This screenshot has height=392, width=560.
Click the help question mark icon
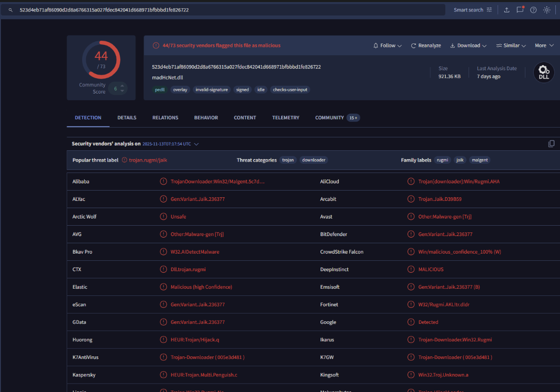pos(533,10)
